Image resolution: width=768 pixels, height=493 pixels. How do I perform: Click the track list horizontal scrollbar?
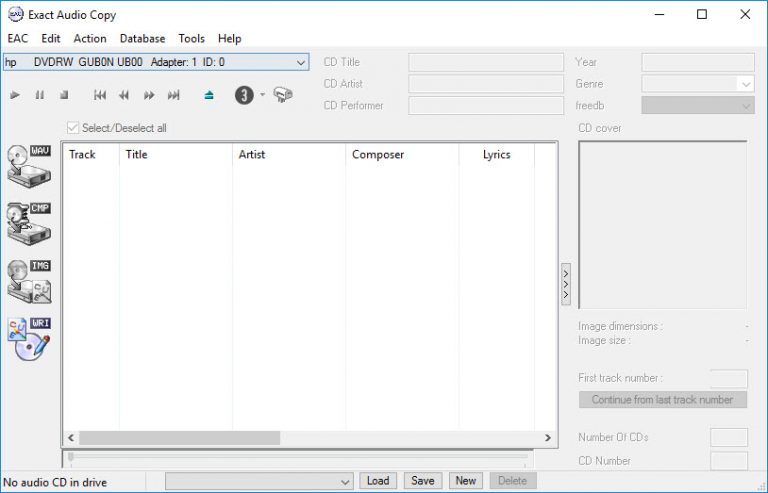[x=180, y=438]
